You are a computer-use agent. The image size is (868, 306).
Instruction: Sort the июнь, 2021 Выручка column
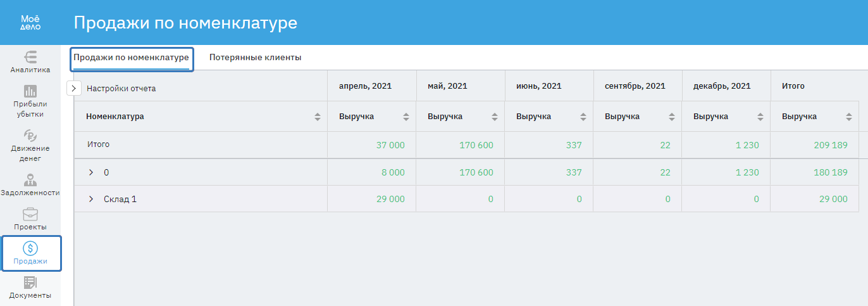click(x=583, y=117)
